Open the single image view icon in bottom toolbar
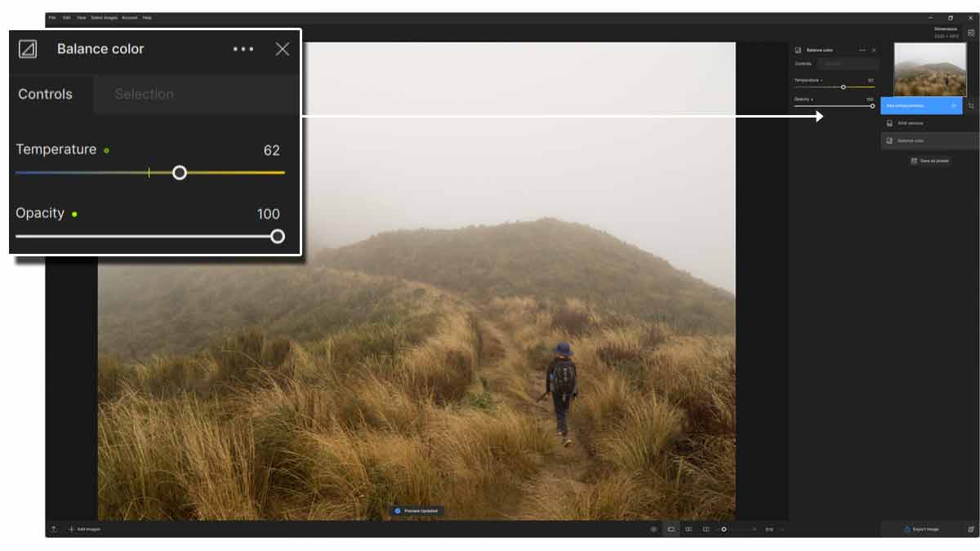Viewport: 980px width, 551px height. [670, 529]
